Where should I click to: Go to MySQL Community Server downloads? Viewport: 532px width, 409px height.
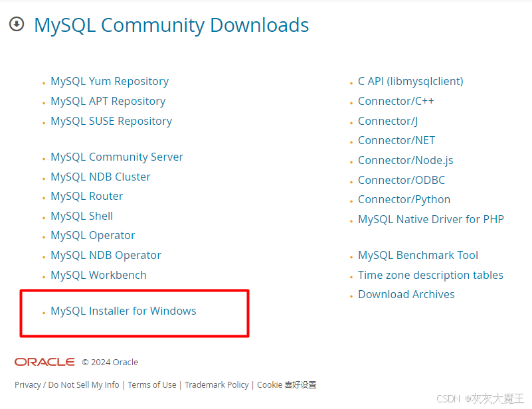click(x=117, y=157)
